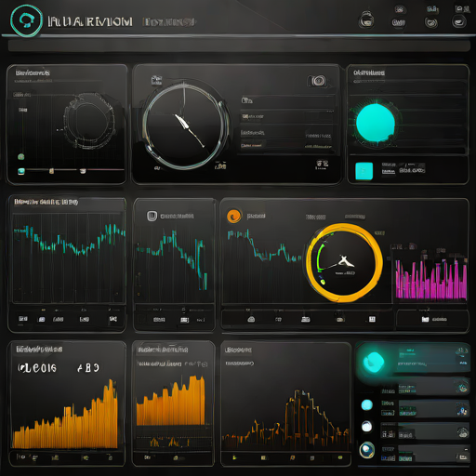Focus the long gray search bar below header
Viewport: 476px width, 476px height.
[x=239, y=46]
